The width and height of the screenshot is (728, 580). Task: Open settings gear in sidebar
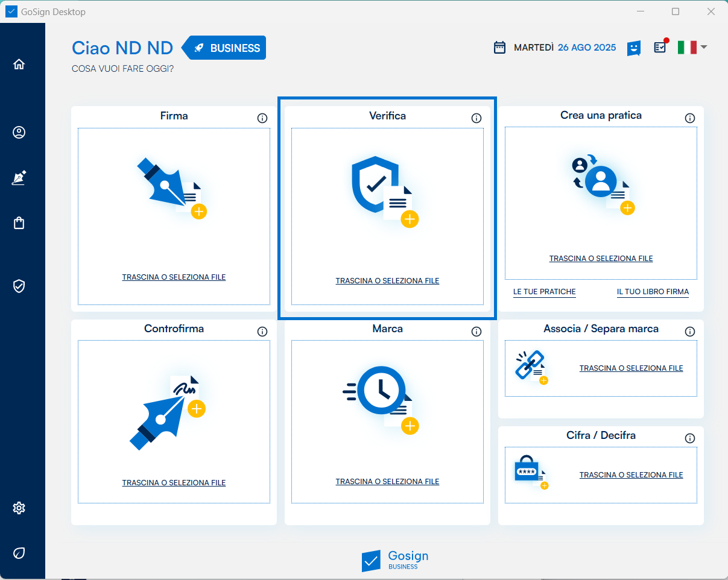click(19, 508)
